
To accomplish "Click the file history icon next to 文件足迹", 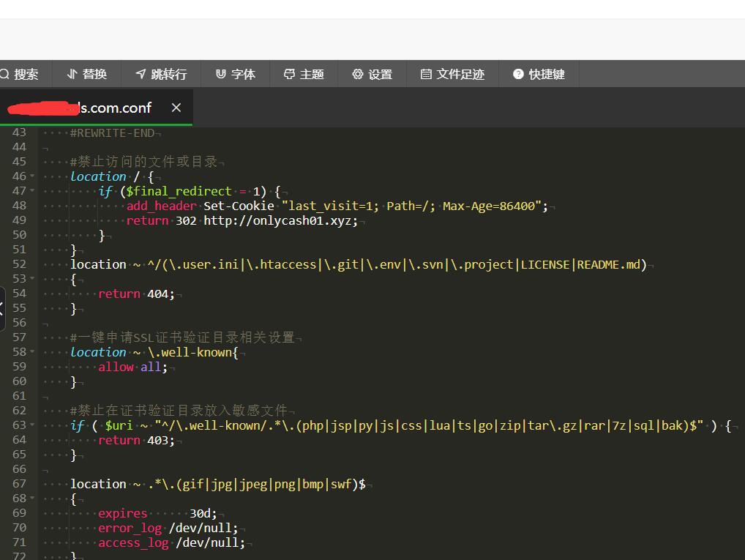I will (426, 74).
